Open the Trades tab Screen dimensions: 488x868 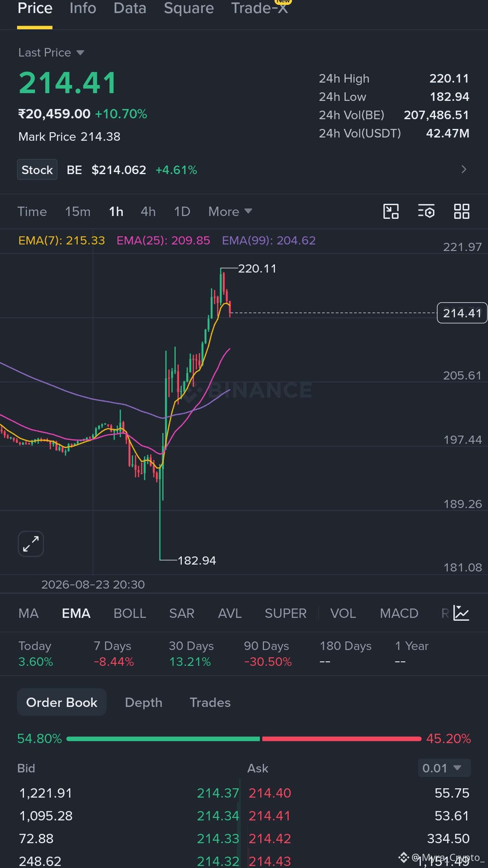tap(210, 702)
